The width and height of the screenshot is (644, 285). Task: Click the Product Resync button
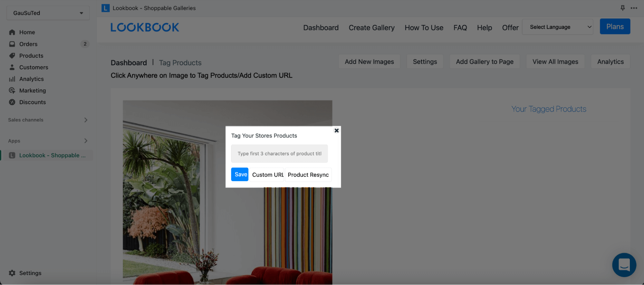(308, 175)
